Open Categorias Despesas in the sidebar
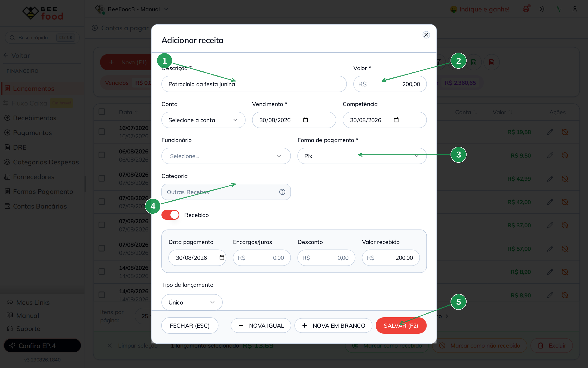 [42, 162]
